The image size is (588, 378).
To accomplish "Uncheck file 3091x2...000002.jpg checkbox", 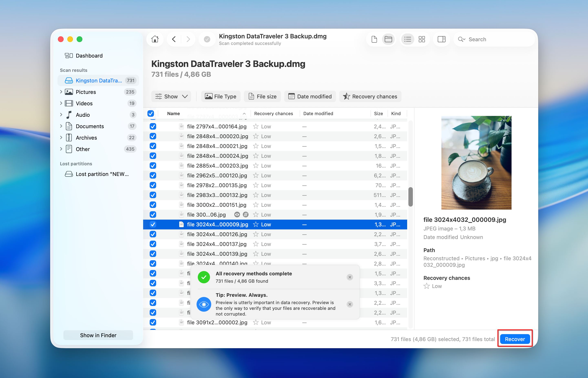I will 153,322.
